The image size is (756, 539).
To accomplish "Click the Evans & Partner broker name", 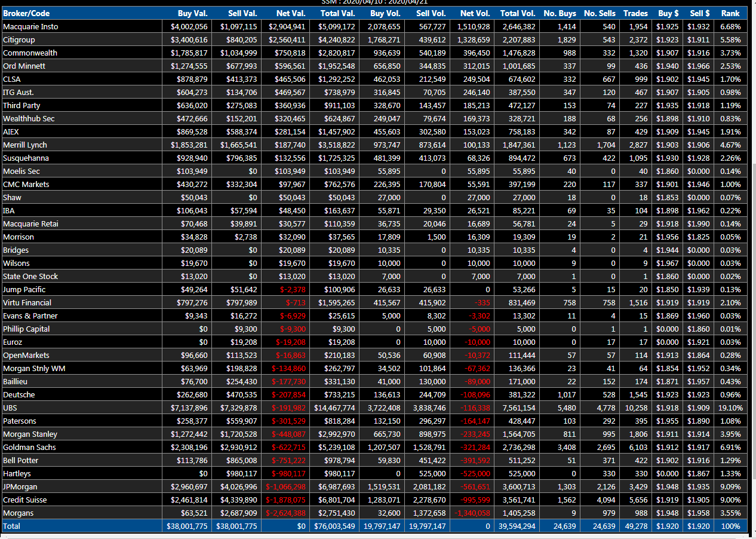I will tap(30, 316).
